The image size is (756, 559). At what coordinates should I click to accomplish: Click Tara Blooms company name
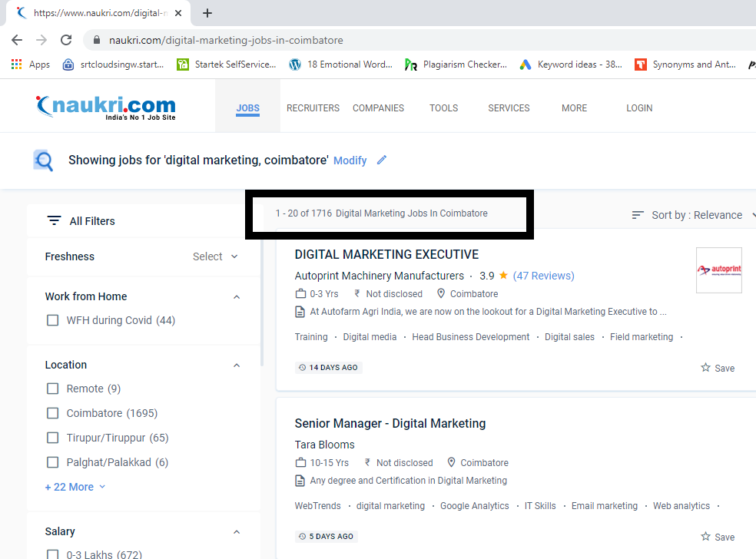coord(324,445)
